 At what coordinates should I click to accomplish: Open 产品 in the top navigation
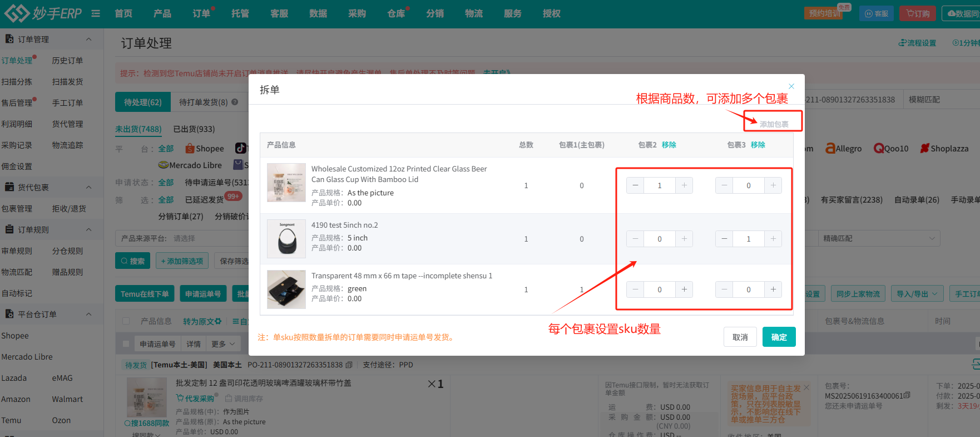point(162,13)
